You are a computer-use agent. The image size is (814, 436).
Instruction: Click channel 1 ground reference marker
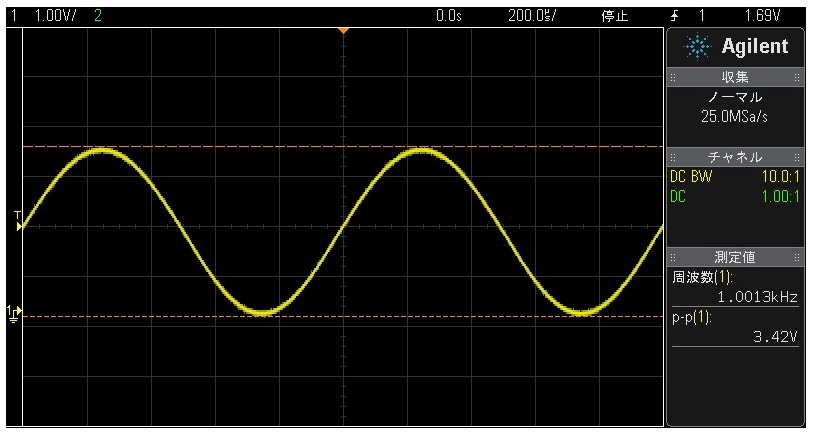coord(13,313)
